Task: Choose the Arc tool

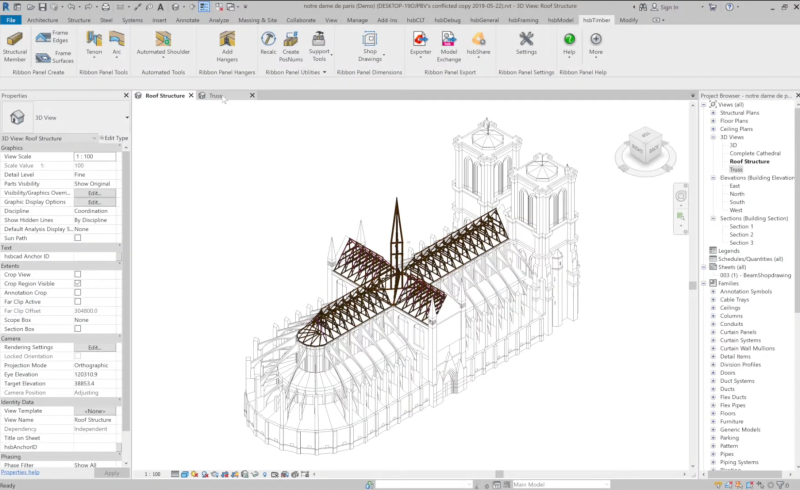Action: [x=117, y=43]
